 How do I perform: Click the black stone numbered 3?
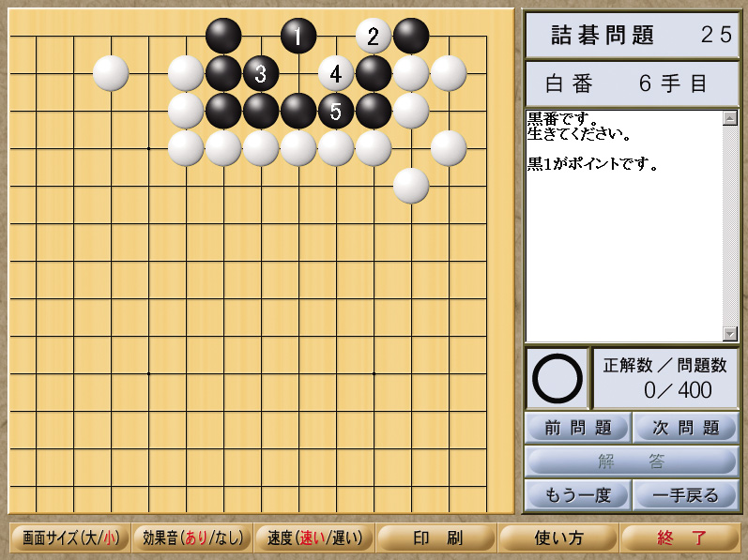coord(261,73)
